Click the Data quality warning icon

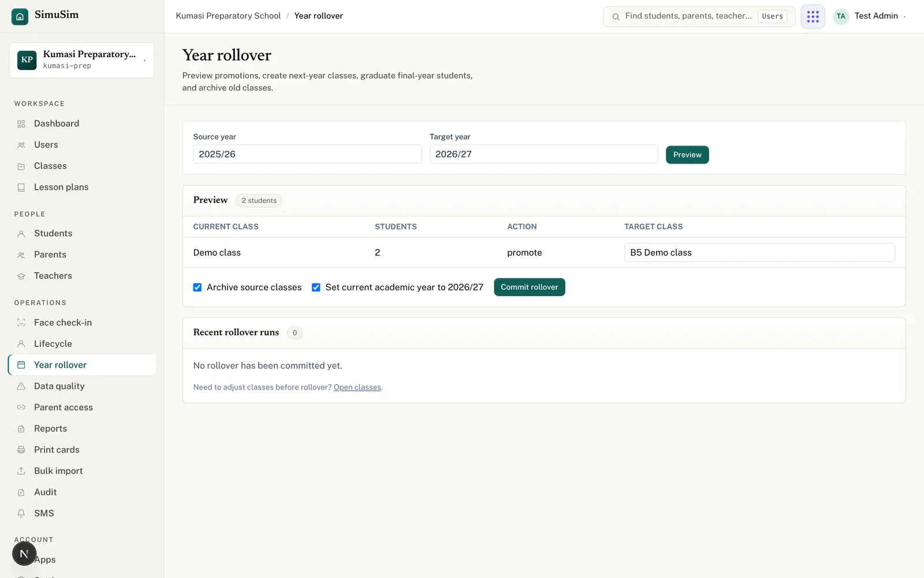pos(21,386)
